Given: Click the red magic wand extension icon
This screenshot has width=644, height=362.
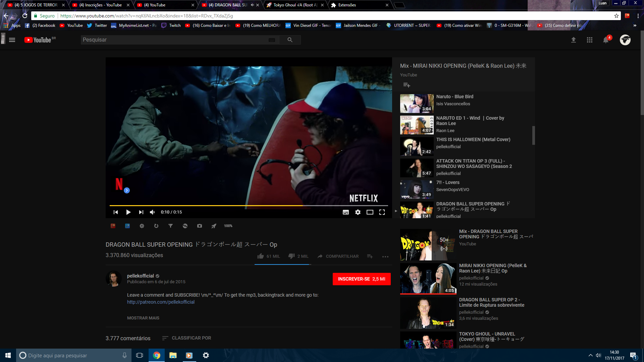Looking at the screenshot, I should tap(113, 226).
